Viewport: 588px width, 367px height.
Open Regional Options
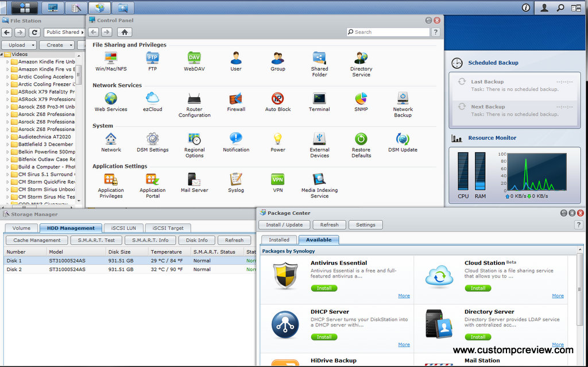point(194,145)
